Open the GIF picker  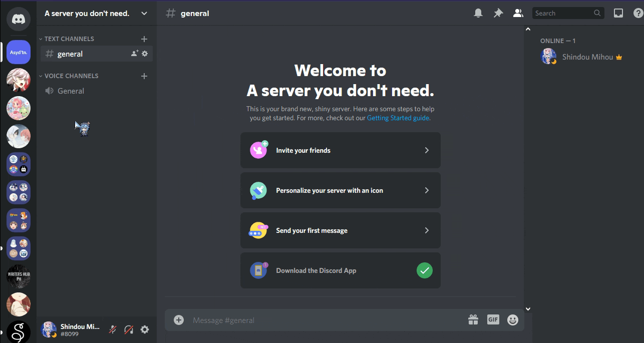pos(493,319)
